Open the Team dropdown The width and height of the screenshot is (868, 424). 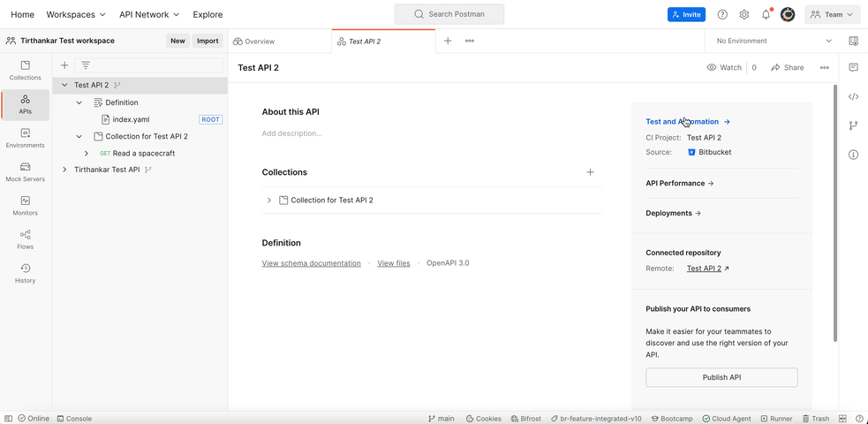pyautogui.click(x=832, y=15)
